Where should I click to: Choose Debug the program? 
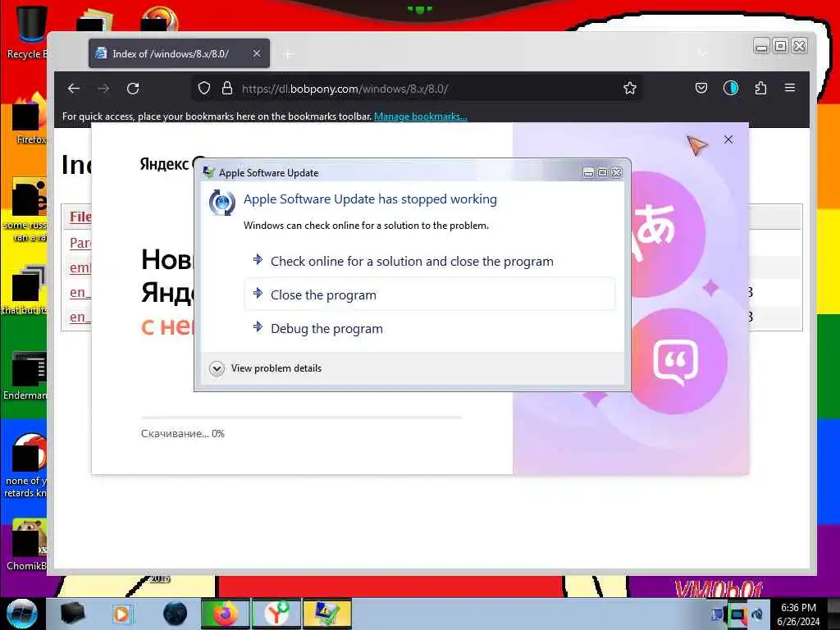[430, 328]
